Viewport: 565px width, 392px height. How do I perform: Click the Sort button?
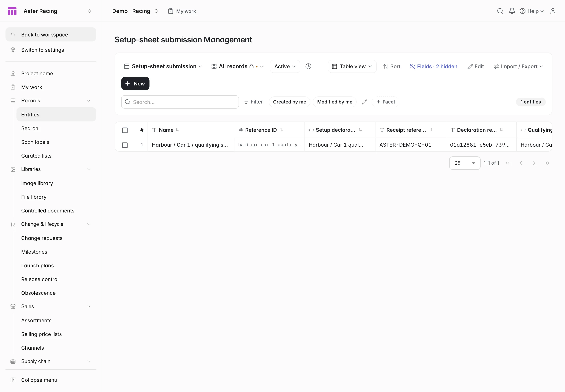click(392, 66)
